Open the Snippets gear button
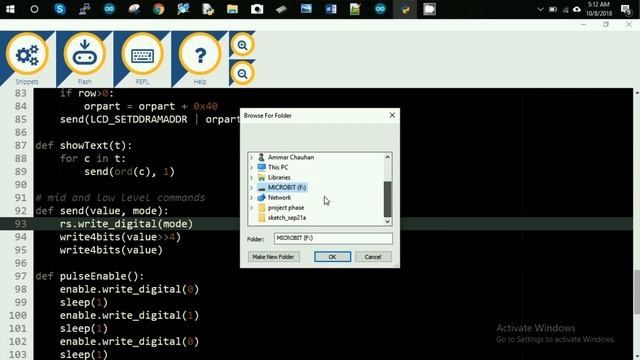Viewport: 640px width, 360px height. (x=27, y=54)
